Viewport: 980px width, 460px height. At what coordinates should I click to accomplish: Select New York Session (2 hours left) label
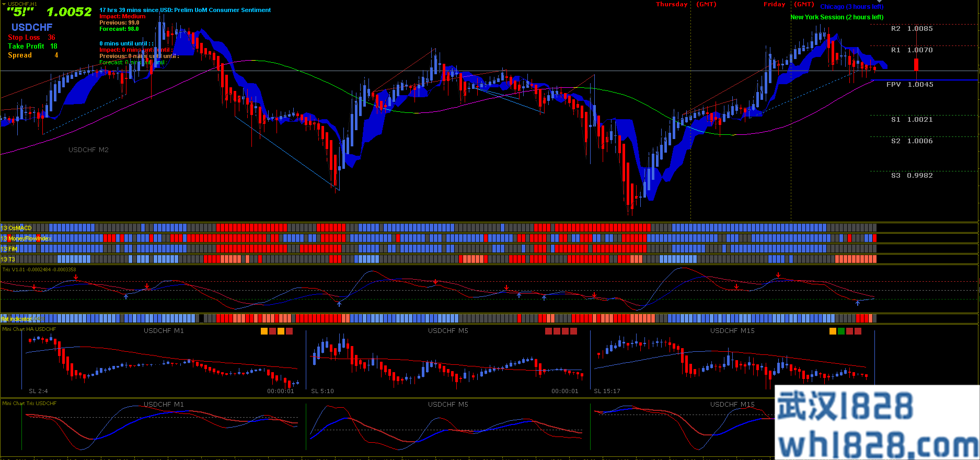837,17
